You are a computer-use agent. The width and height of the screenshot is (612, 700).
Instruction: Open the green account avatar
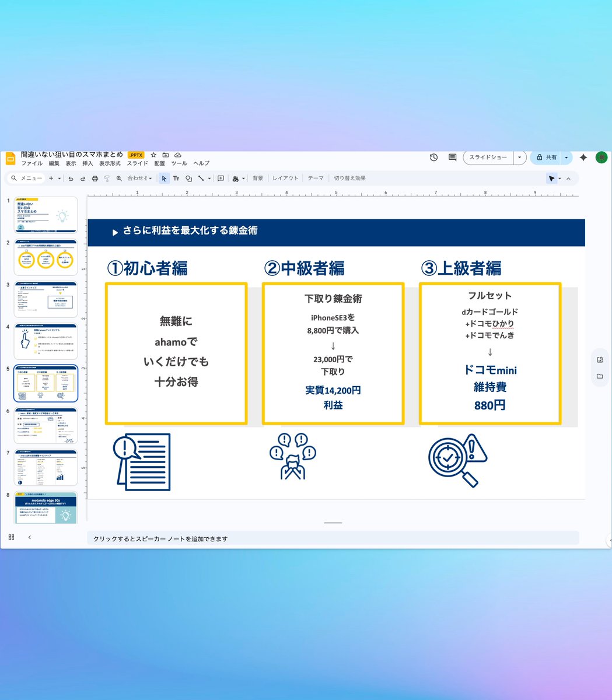click(601, 157)
